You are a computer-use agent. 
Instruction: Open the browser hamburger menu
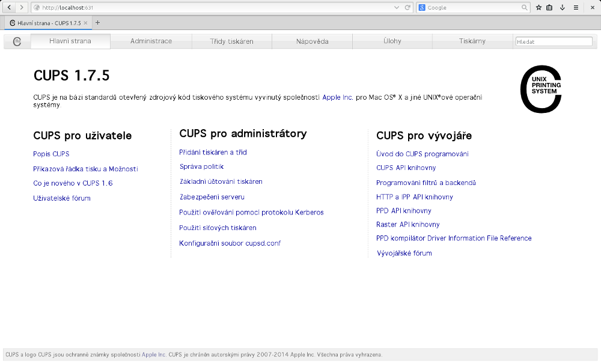(576, 7)
